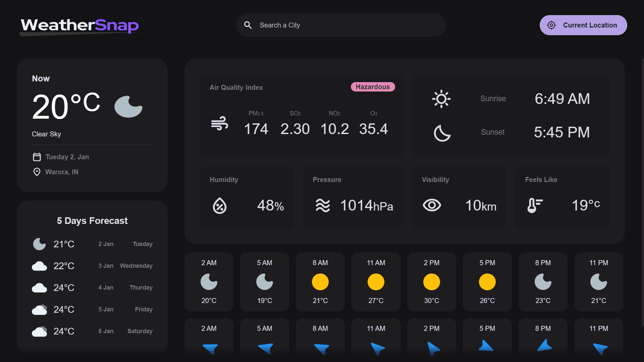
Task: Click the sun icon under 2 PM forecast
Action: 431,282
